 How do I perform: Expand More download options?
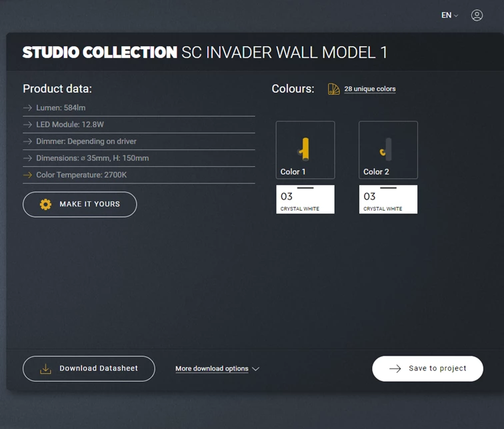pos(217,368)
